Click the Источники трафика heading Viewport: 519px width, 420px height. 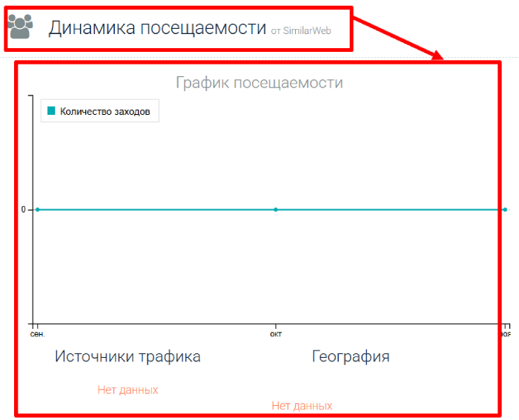[128, 356]
